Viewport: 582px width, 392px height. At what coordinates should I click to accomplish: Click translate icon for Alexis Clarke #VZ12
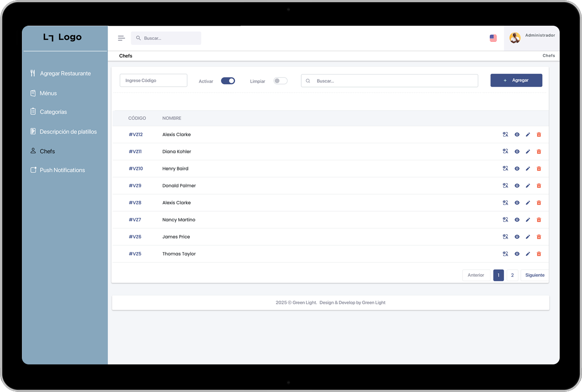click(505, 135)
